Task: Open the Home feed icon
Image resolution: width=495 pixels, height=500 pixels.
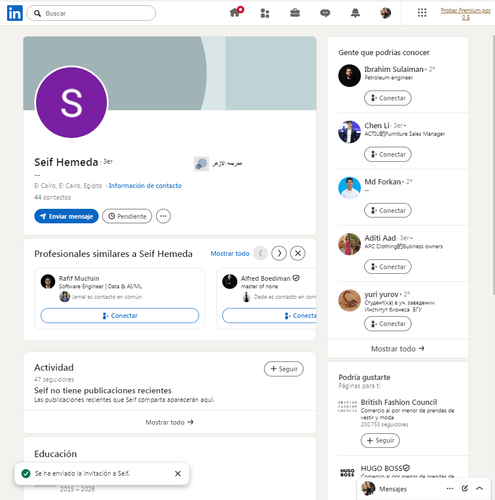Action: tap(236, 12)
